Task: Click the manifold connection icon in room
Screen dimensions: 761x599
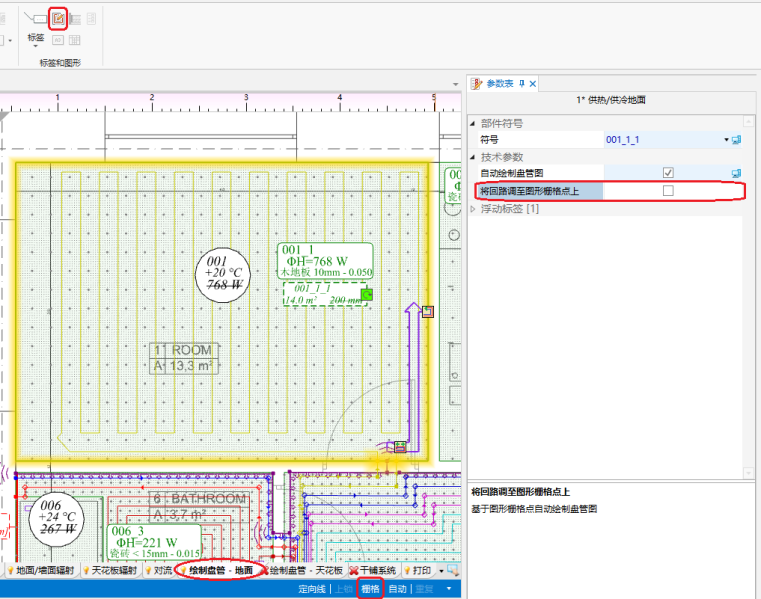Action: pos(400,447)
